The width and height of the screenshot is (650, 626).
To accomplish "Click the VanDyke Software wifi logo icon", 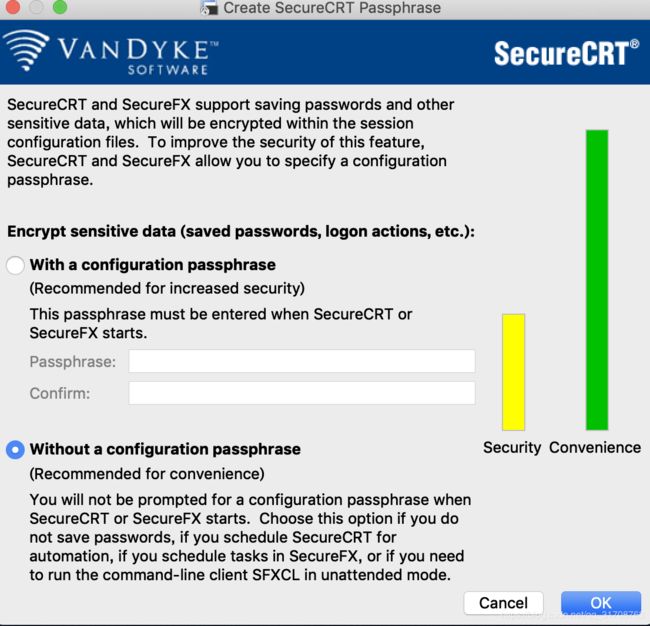I will coord(27,50).
